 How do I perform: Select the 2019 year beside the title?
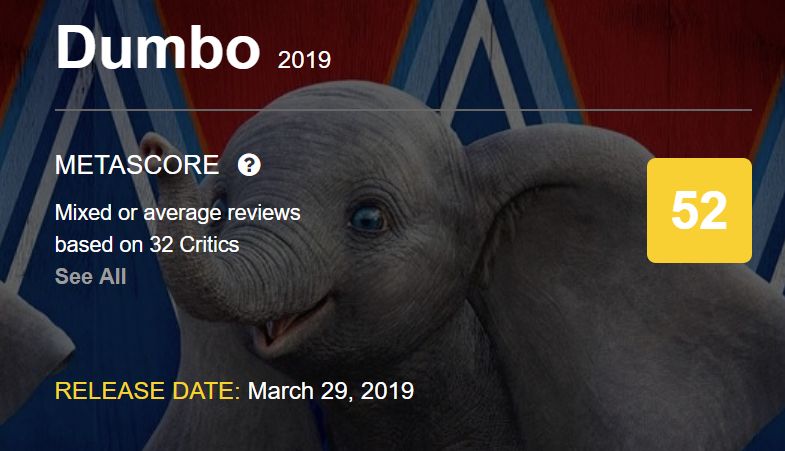(x=304, y=60)
